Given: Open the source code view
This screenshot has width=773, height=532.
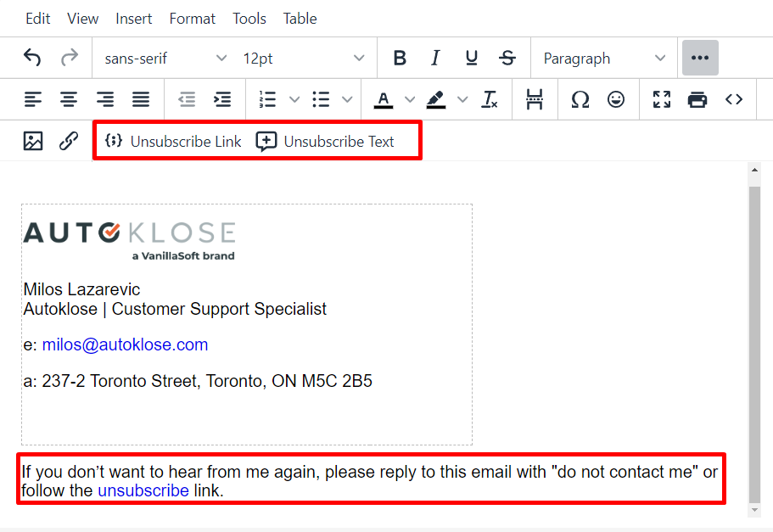Looking at the screenshot, I should [x=734, y=99].
